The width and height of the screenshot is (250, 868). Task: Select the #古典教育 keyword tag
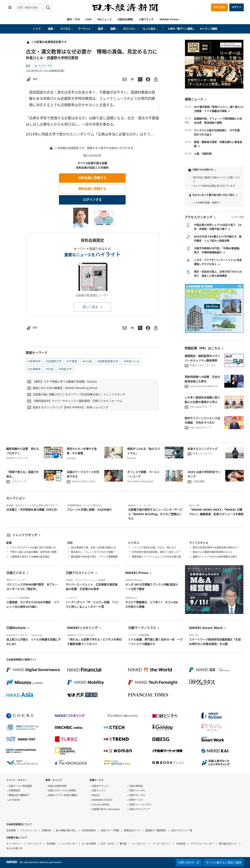pyautogui.click(x=34, y=369)
